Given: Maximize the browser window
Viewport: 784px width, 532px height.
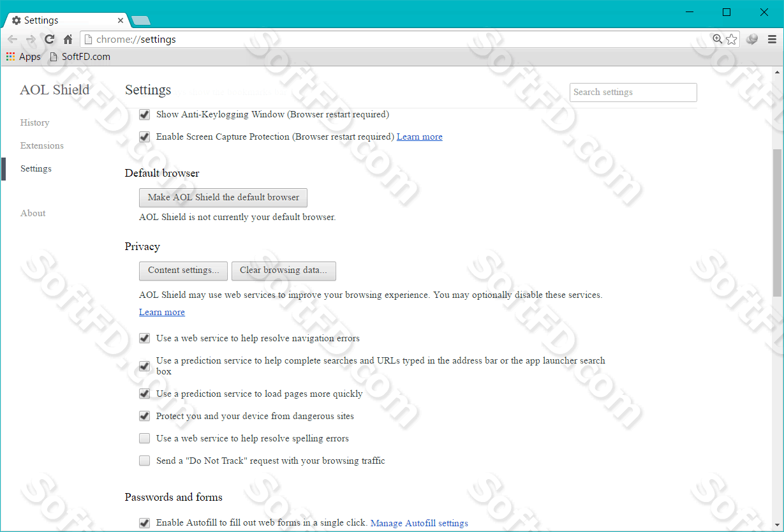Looking at the screenshot, I should (727, 12).
